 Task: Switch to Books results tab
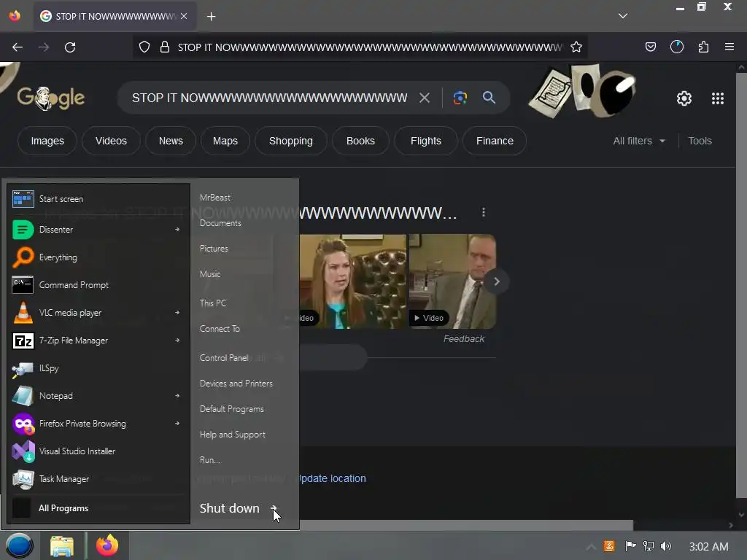pyautogui.click(x=360, y=141)
